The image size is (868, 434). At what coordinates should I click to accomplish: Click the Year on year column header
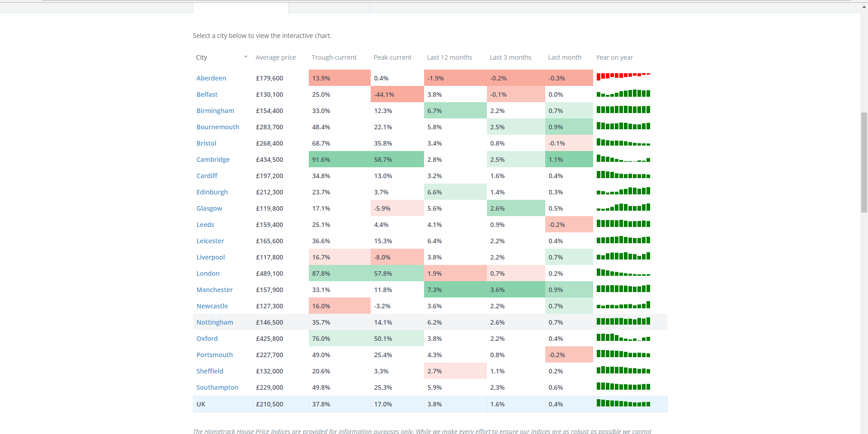(x=614, y=57)
